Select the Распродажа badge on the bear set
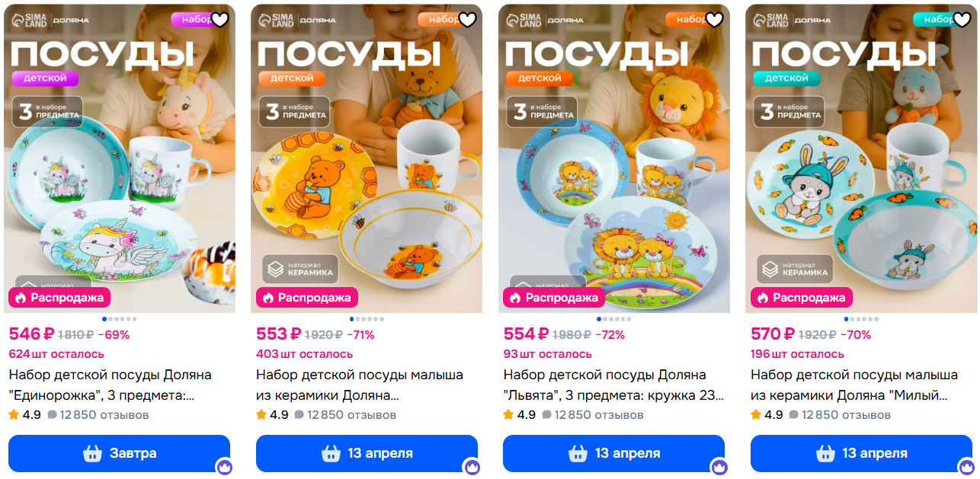The height and width of the screenshot is (479, 980). point(307,298)
